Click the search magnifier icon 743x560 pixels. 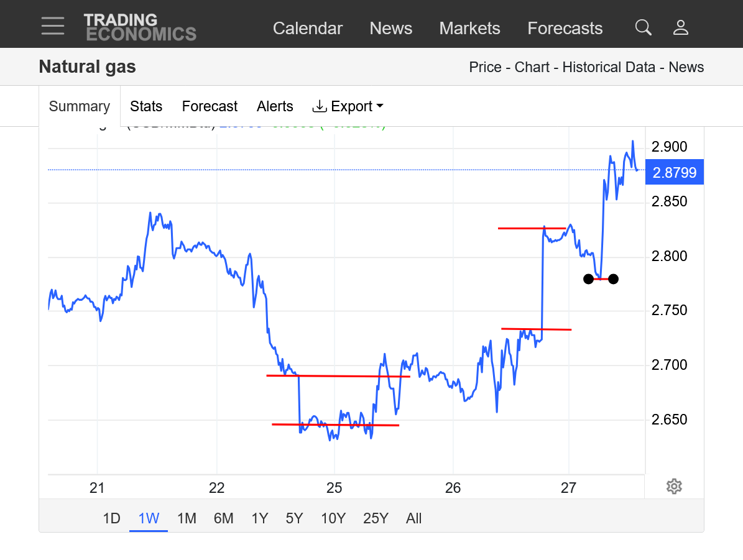(643, 27)
